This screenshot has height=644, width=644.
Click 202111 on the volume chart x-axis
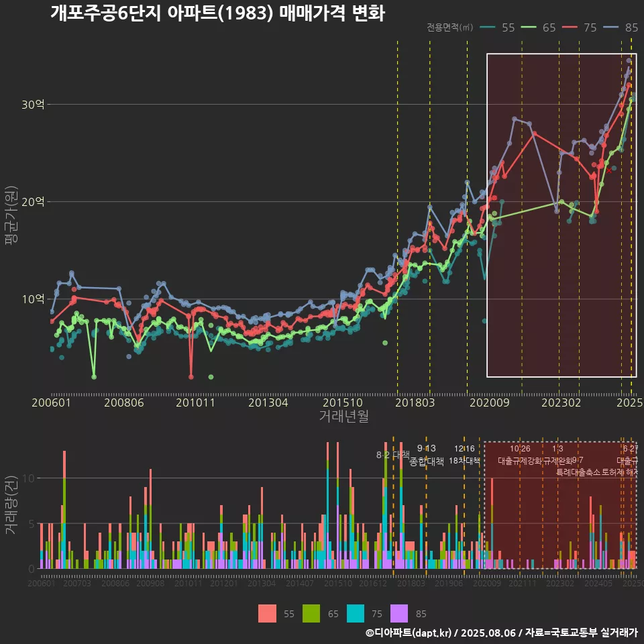[523, 583]
